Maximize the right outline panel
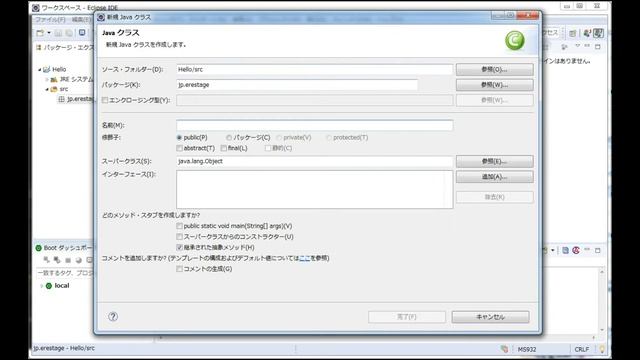The width and height of the screenshot is (640, 360). 598,47
